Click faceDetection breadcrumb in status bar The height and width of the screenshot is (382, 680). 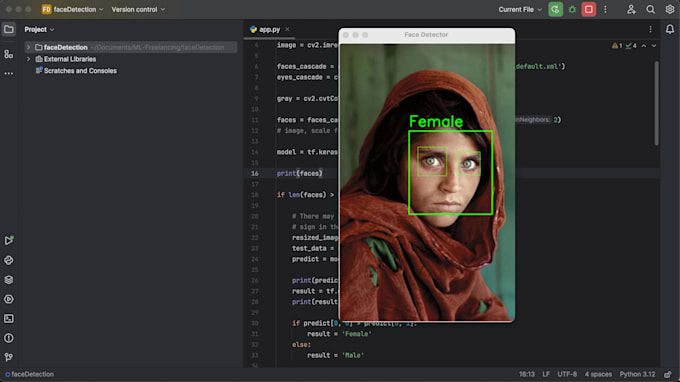point(29,374)
